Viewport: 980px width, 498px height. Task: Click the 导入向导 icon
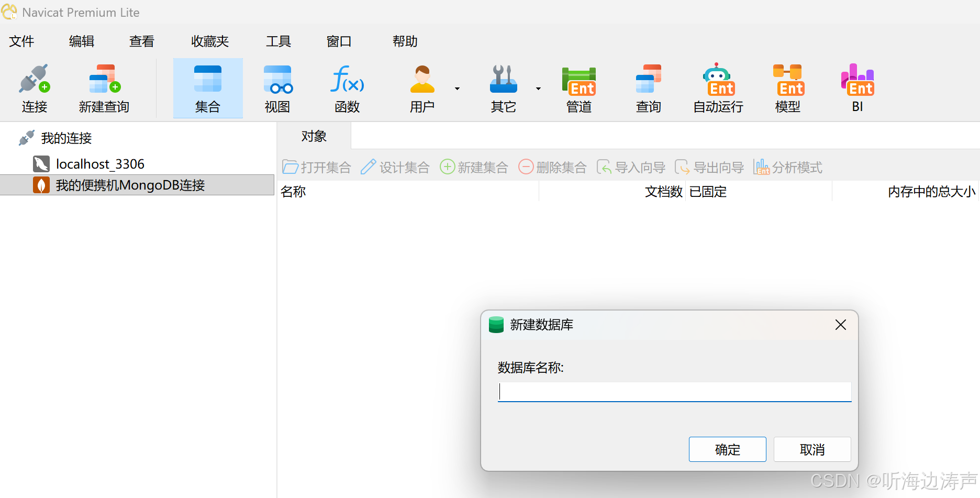pos(630,167)
